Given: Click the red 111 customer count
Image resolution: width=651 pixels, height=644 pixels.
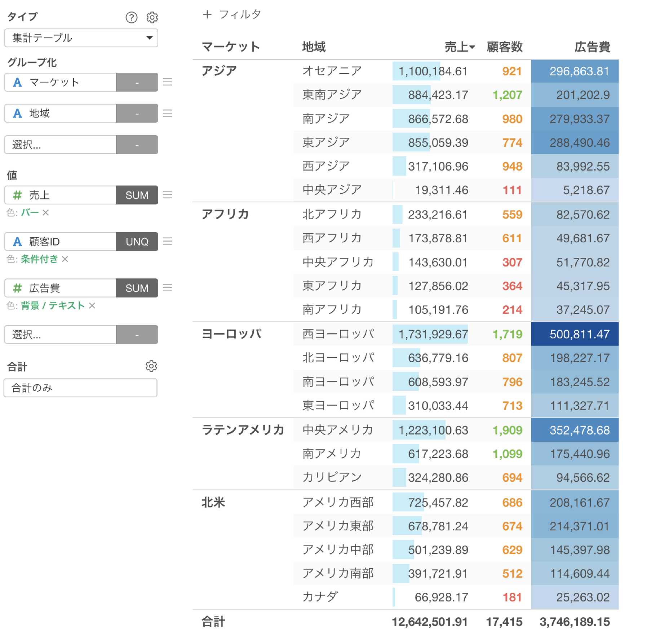Looking at the screenshot, I should coord(512,190).
